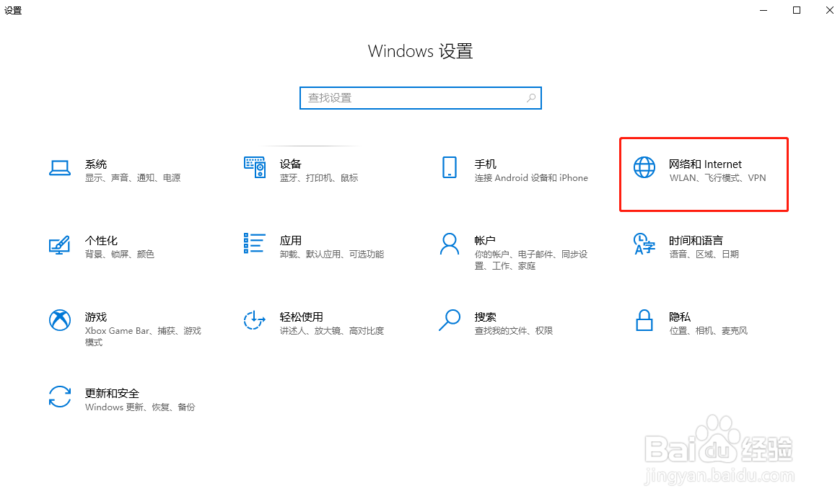Open the 应用 list icon
The width and height of the screenshot is (840, 504).
(x=255, y=244)
